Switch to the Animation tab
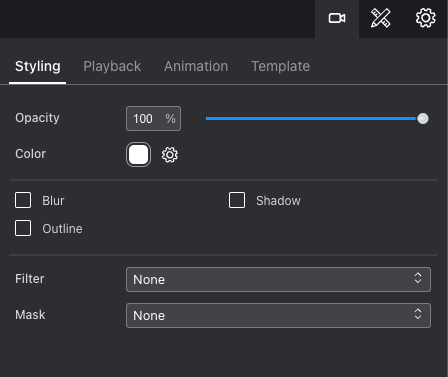Screen dimensions: 448x377 pyautogui.click(x=196, y=66)
